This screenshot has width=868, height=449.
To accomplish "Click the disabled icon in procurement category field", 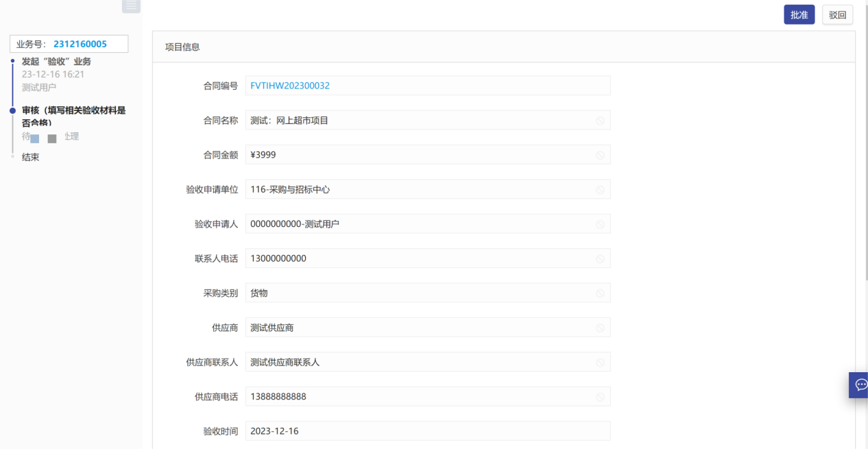I will [600, 293].
